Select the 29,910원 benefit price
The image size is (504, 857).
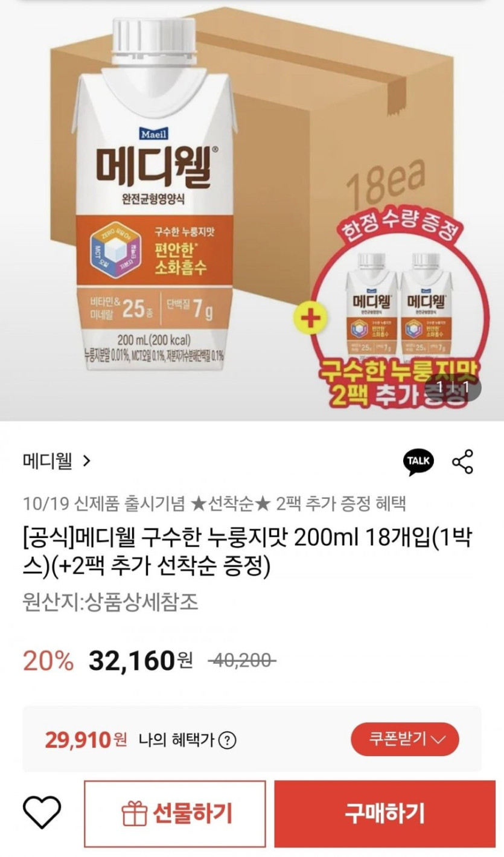(x=86, y=739)
